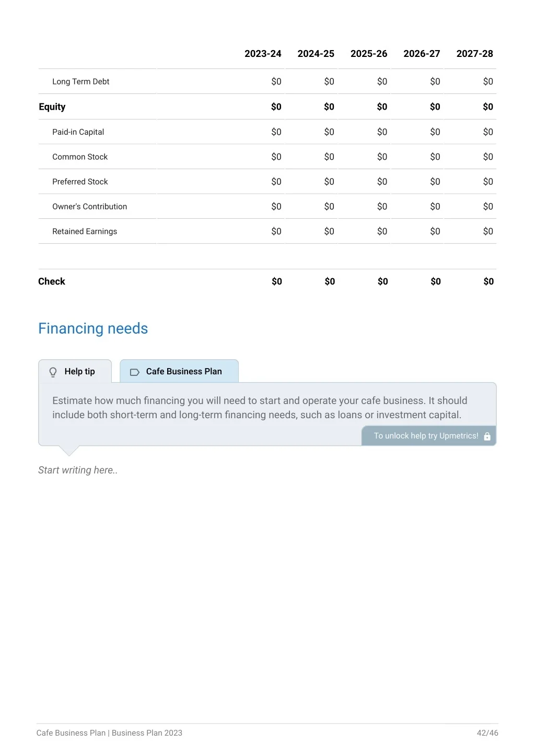The height and width of the screenshot is (756, 535).
Task: Click To unlock help try Upmetrics button
Action: click(x=428, y=435)
